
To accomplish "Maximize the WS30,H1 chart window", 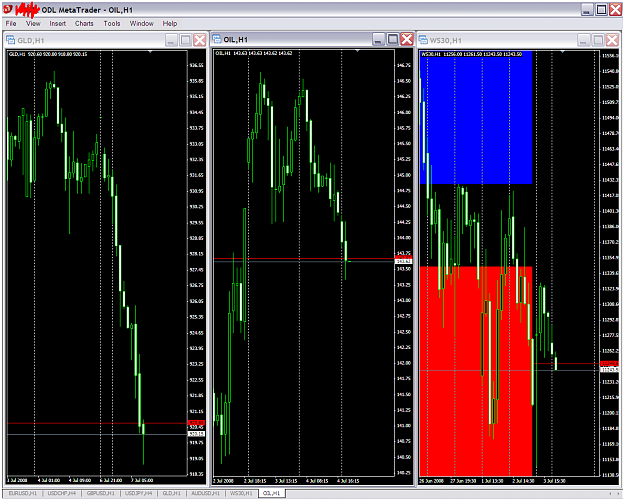I will (598, 40).
